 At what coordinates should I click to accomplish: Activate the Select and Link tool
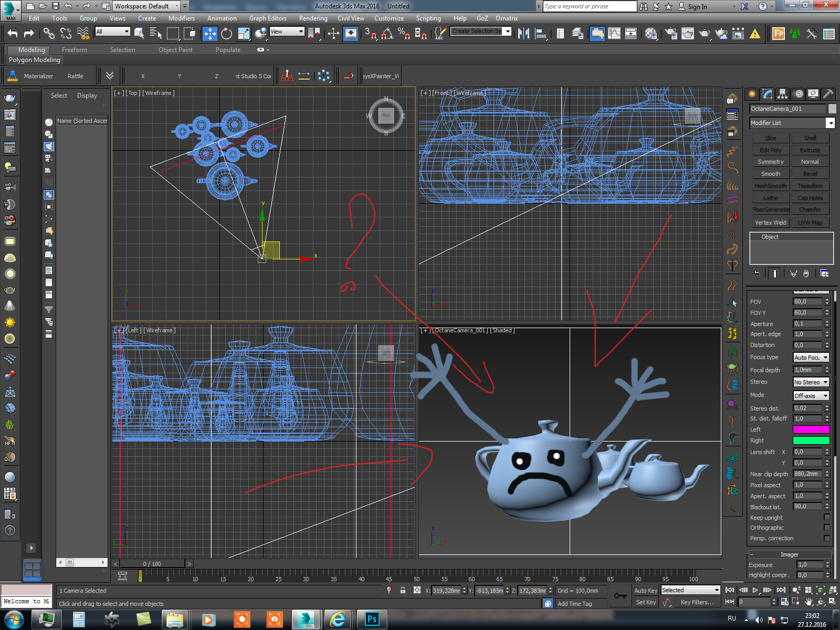(x=48, y=34)
